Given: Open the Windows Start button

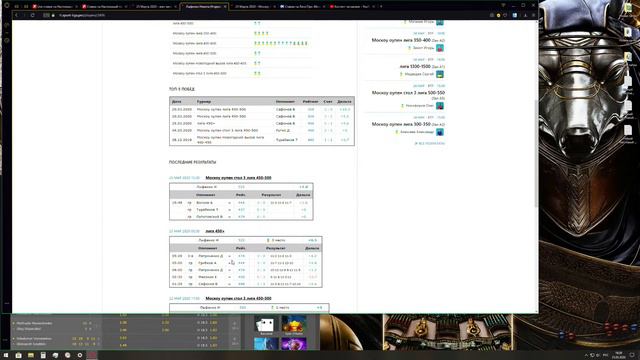Looking at the screenshot, I should pos(6,355).
